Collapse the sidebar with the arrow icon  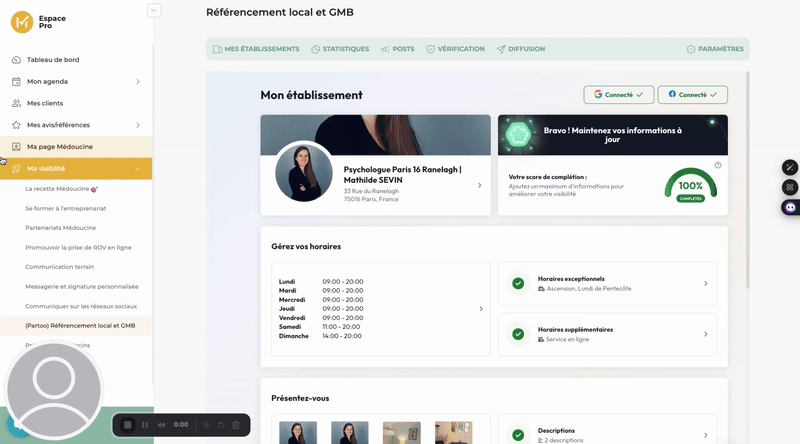[153, 11]
